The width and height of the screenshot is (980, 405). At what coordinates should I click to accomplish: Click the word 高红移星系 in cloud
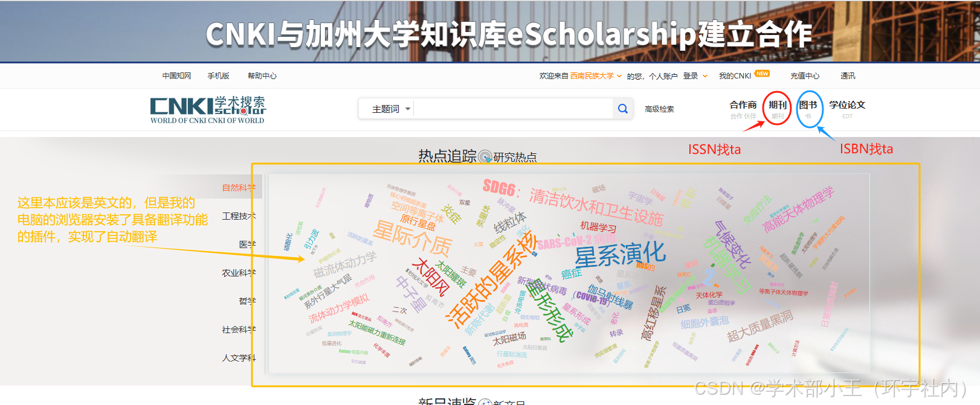[653, 313]
